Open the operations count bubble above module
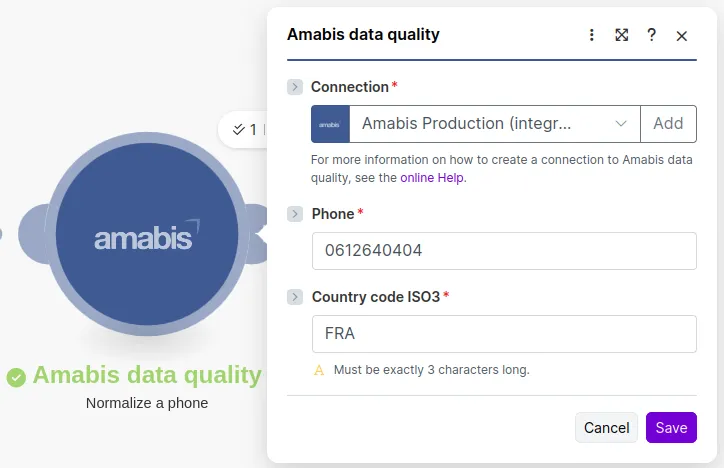The height and width of the screenshot is (468, 724). point(243,129)
